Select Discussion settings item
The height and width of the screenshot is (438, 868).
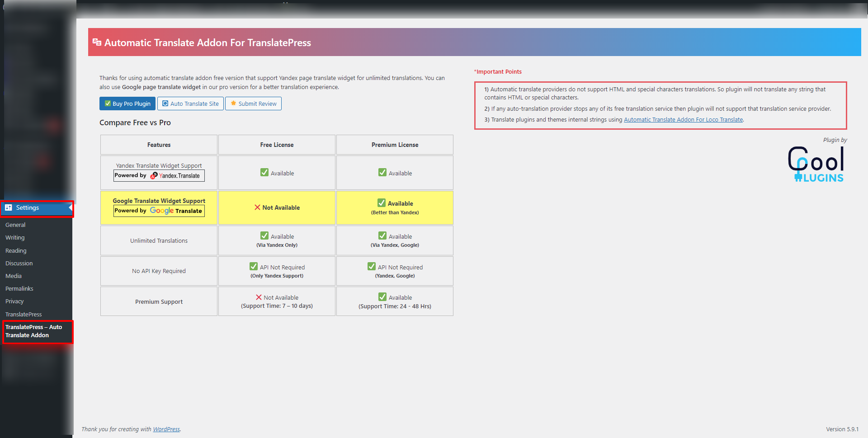(x=19, y=263)
